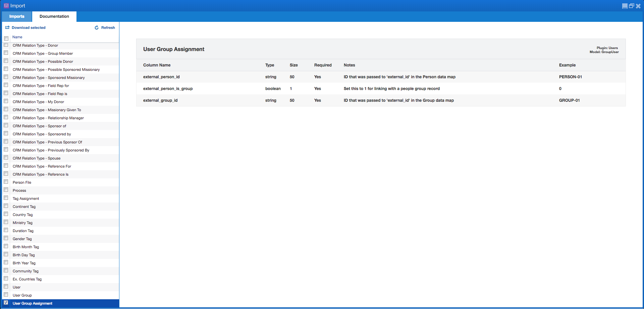Click the Refresh button label

(108, 28)
